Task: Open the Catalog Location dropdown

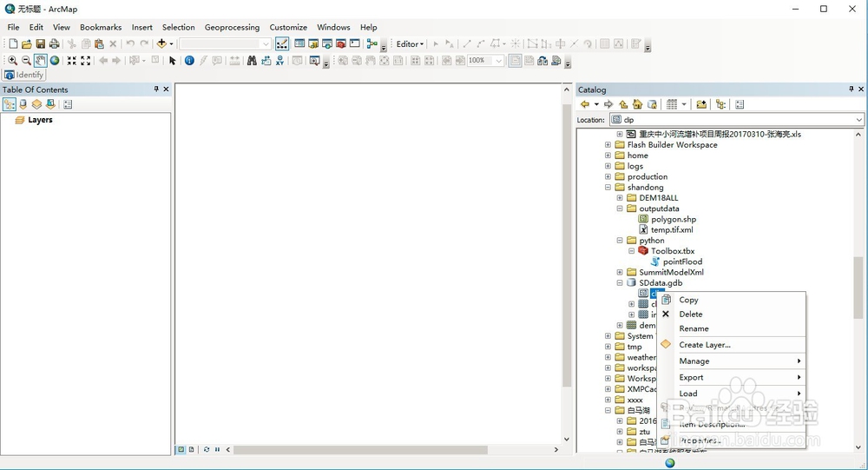Action: tap(858, 120)
